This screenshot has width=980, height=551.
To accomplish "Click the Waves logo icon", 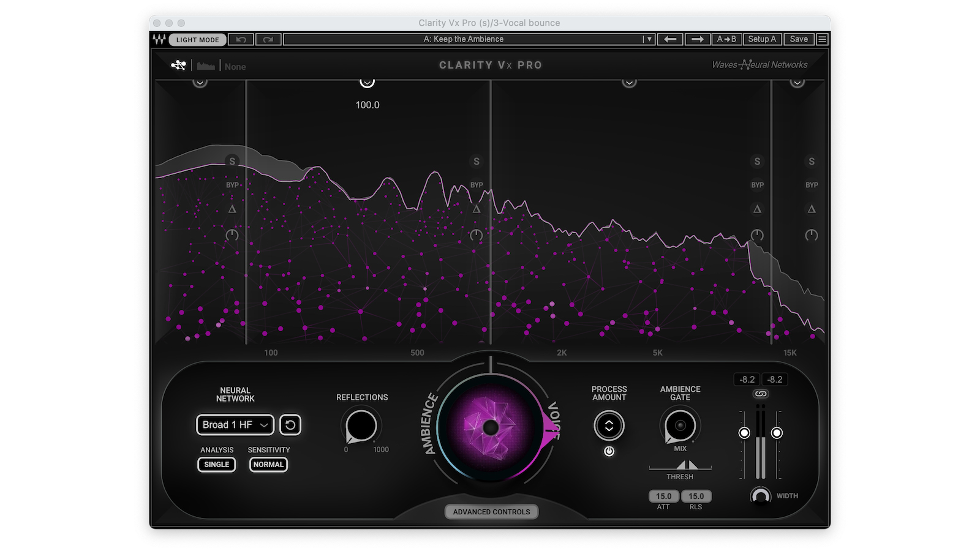I will [159, 39].
